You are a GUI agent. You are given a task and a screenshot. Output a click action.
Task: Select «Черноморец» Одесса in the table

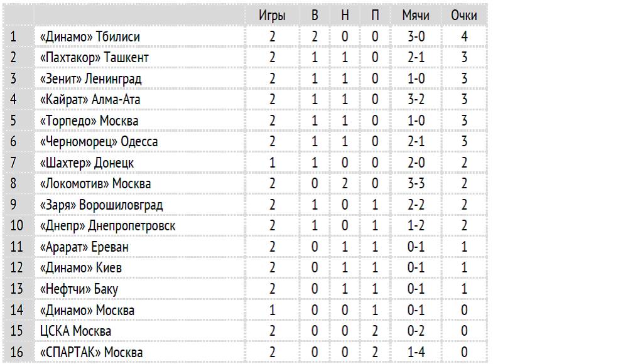pyautogui.click(x=99, y=142)
